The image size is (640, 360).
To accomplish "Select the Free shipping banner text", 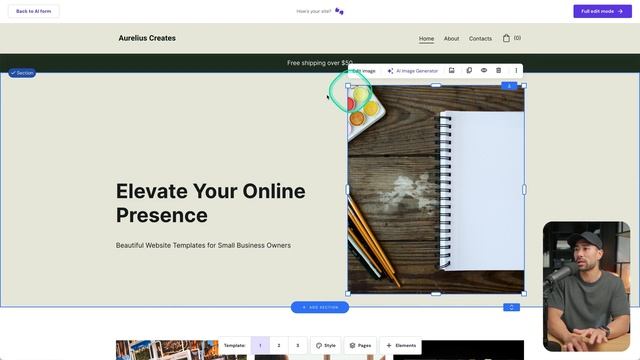I will 320,63.
